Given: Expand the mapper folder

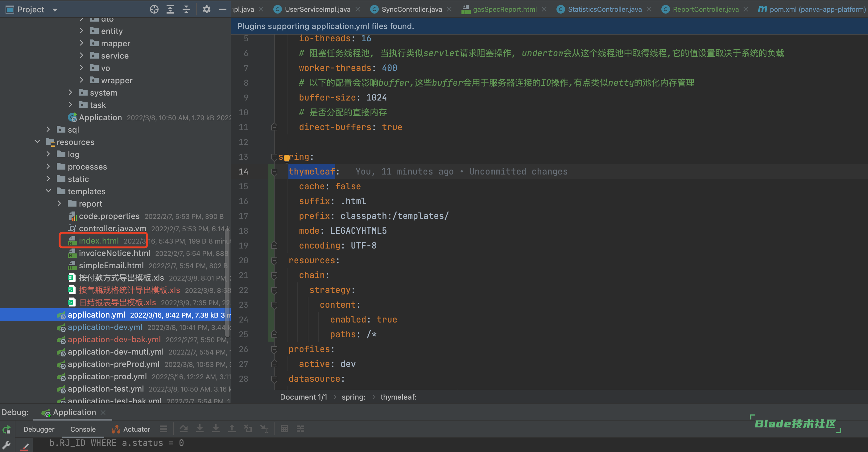Looking at the screenshot, I should (81, 43).
